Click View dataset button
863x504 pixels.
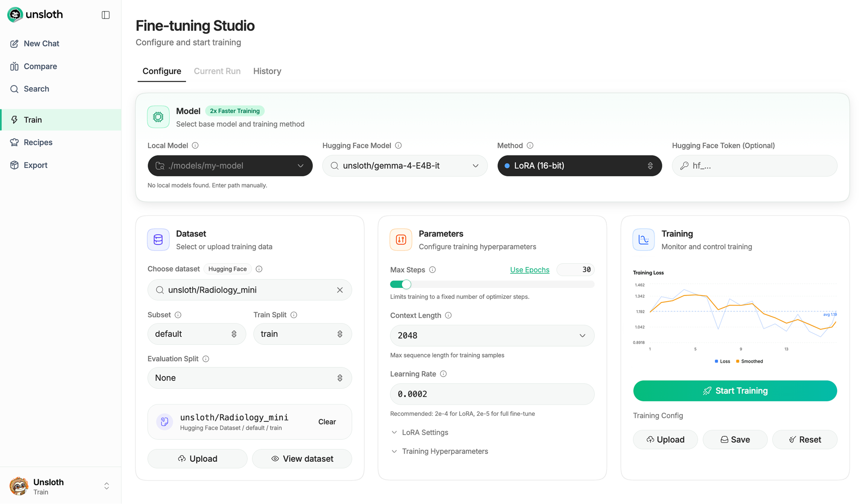tap(302, 459)
